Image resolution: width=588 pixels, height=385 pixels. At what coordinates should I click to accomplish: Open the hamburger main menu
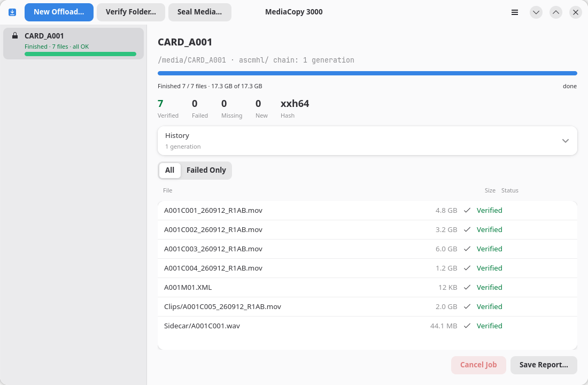tap(515, 12)
